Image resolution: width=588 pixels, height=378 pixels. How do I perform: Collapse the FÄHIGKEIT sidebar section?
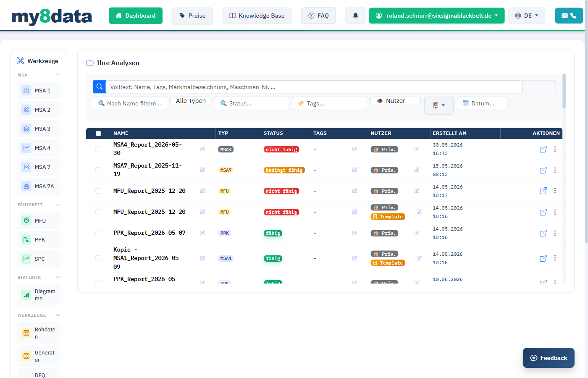tap(58, 205)
